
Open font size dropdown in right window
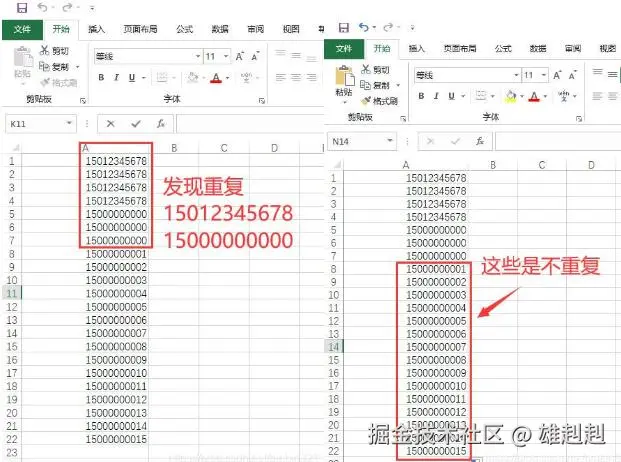tap(544, 75)
